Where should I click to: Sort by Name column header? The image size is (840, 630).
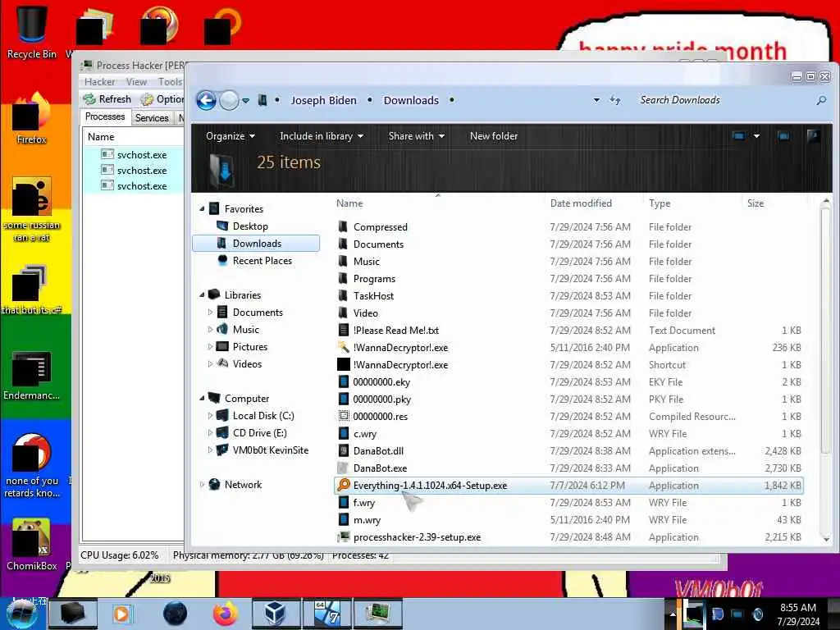[x=349, y=203]
